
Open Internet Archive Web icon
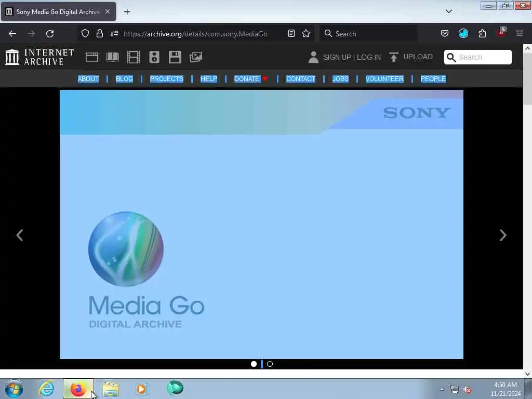91,57
